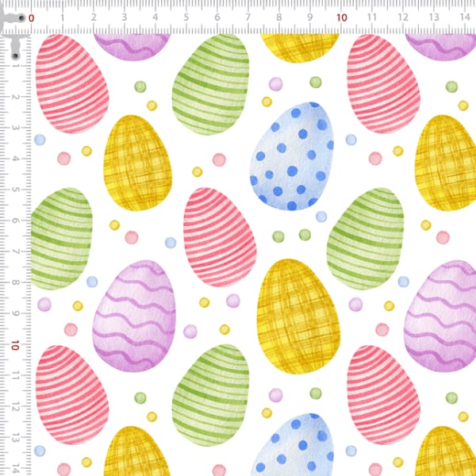Click the red 10 on the left ruler
The image size is (476, 476).
[x=15, y=345]
